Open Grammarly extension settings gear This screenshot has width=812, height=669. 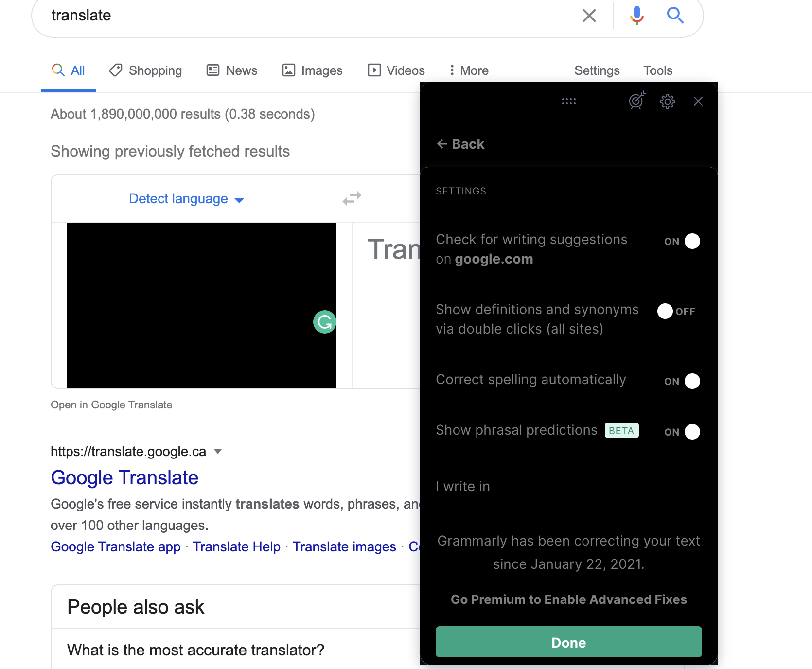tap(667, 101)
